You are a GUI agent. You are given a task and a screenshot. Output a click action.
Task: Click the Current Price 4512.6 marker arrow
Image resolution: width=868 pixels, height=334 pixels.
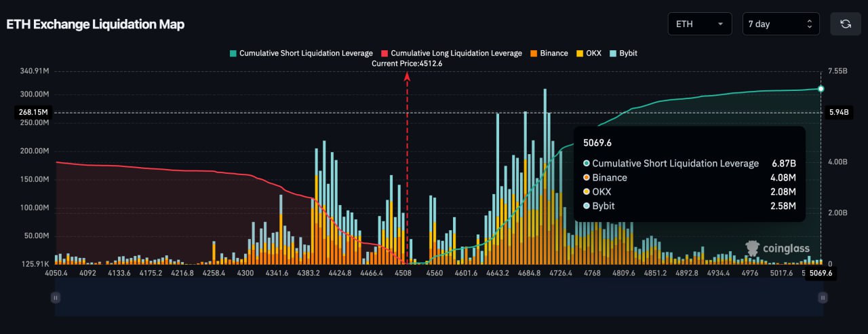click(407, 76)
